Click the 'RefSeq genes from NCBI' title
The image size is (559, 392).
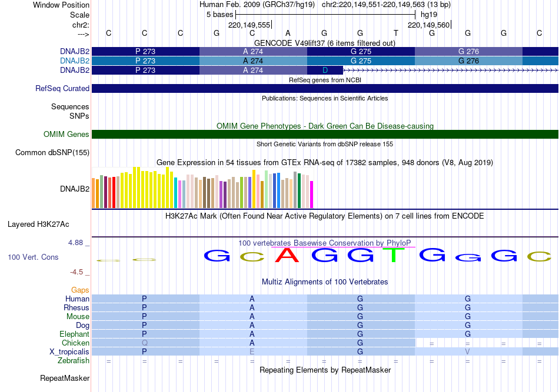click(x=325, y=80)
